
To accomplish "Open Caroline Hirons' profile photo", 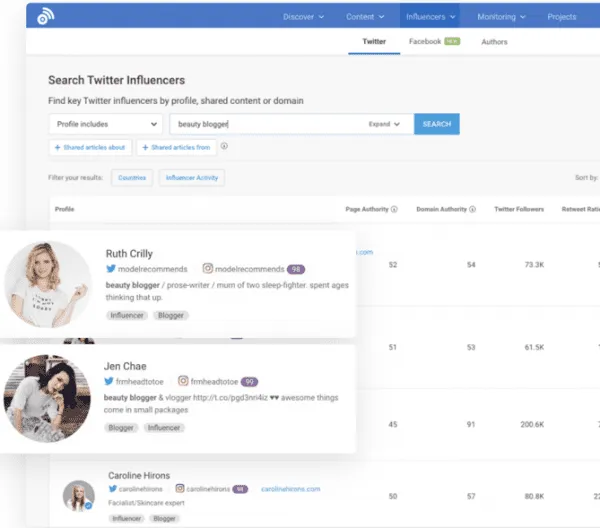I will point(79,496).
